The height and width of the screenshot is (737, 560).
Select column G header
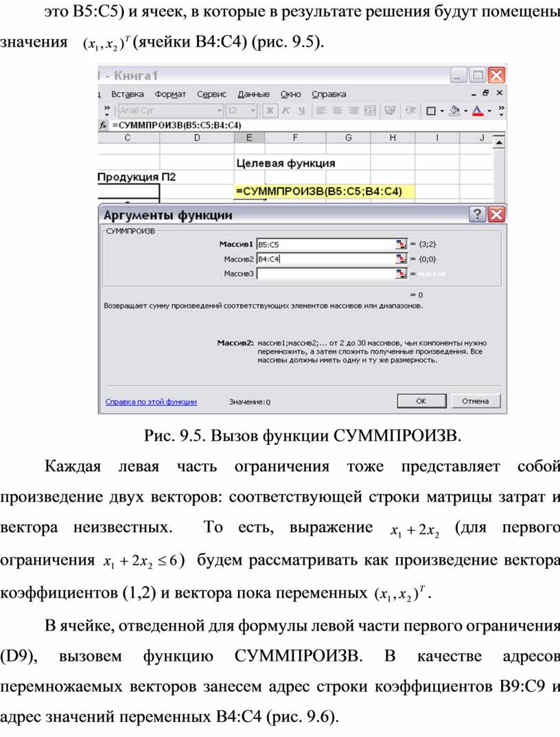coord(348,138)
